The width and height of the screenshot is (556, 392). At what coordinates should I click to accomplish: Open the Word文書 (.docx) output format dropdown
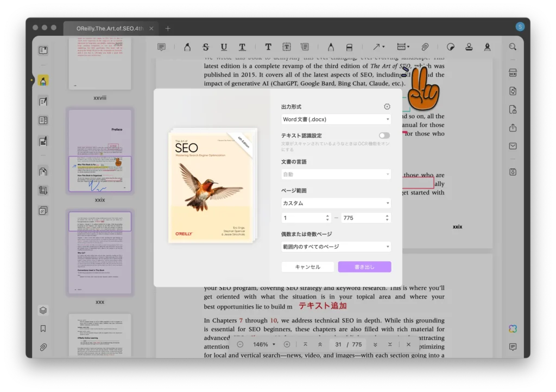336,119
